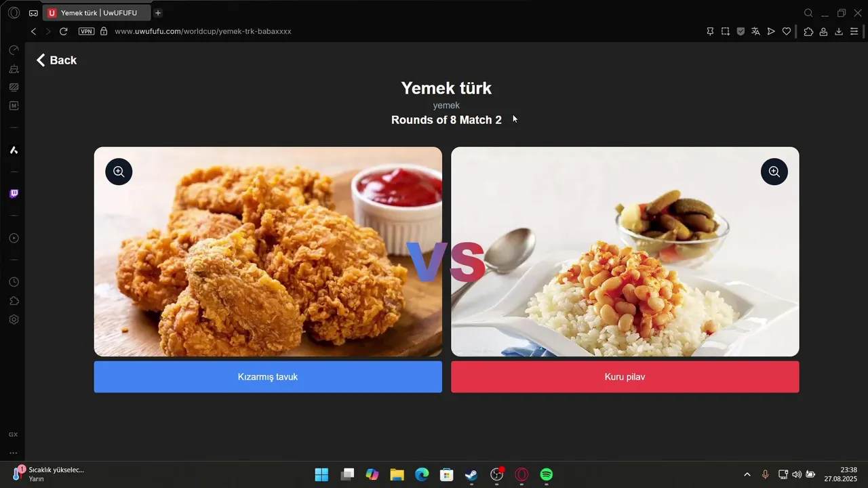Select the Yemek türk | UwUFUFU tab
This screenshot has width=868, height=488.
click(x=97, y=13)
